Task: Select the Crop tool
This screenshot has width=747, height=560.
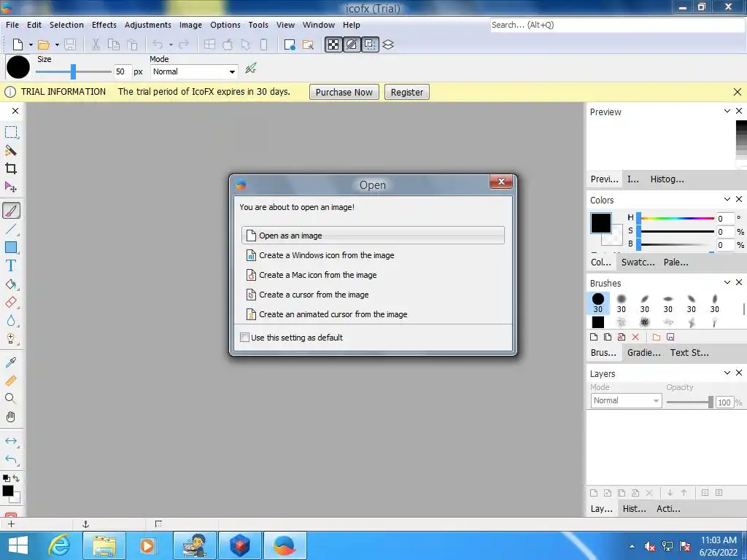Action: pos(11,168)
